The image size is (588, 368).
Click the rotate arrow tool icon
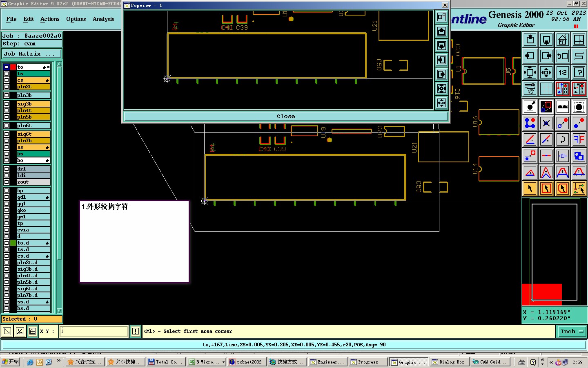563,139
